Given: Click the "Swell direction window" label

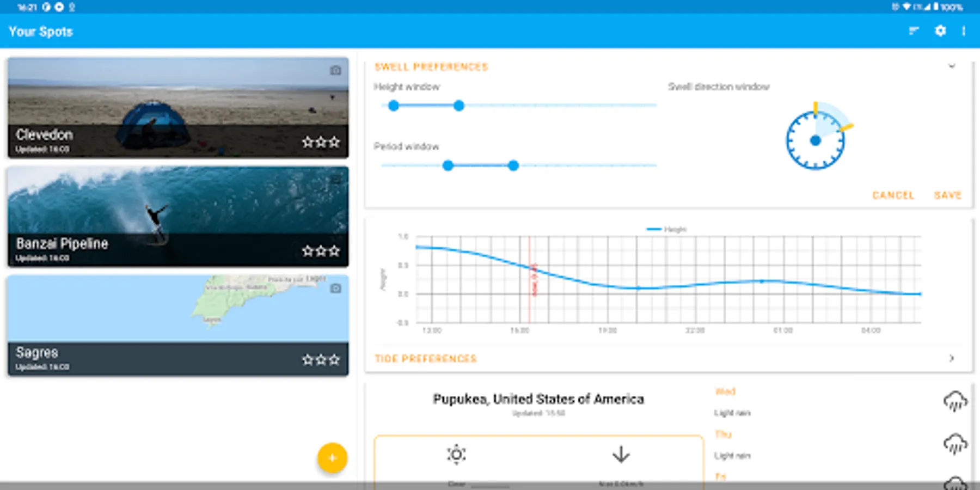Looking at the screenshot, I should (719, 87).
